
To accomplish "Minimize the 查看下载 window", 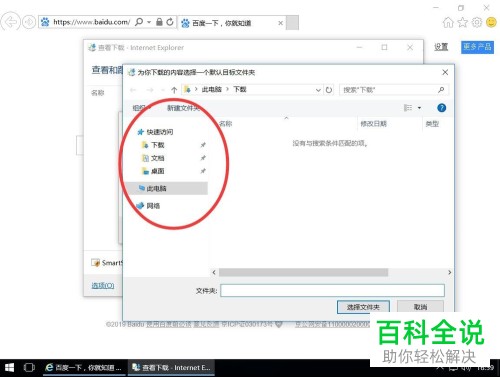I will 359,47.
